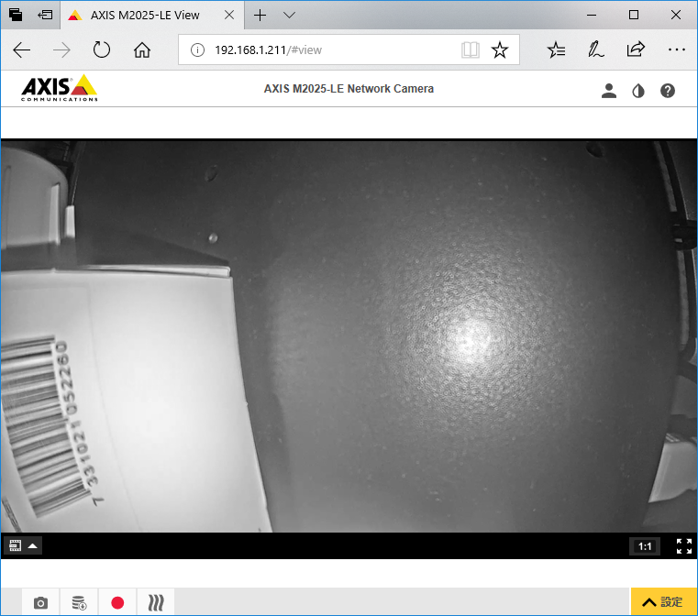The image size is (698, 616).
Task: Minimize the browser window
Action: tap(592, 15)
